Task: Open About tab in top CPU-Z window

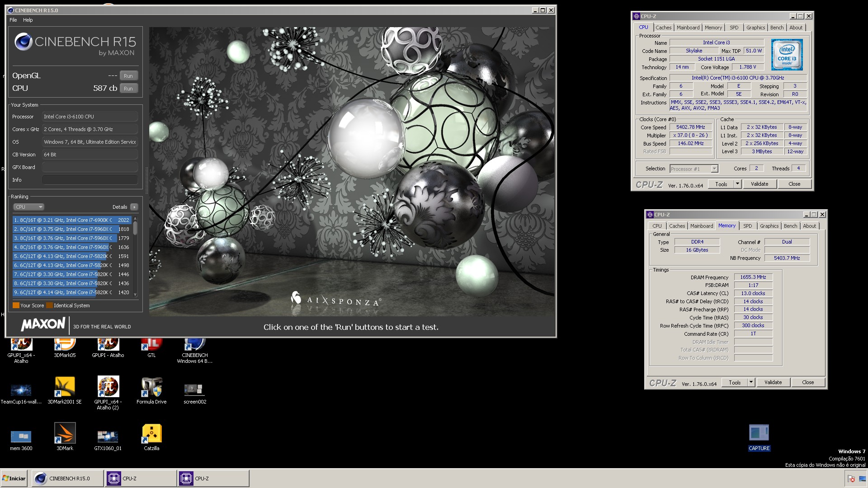Action: (796, 28)
